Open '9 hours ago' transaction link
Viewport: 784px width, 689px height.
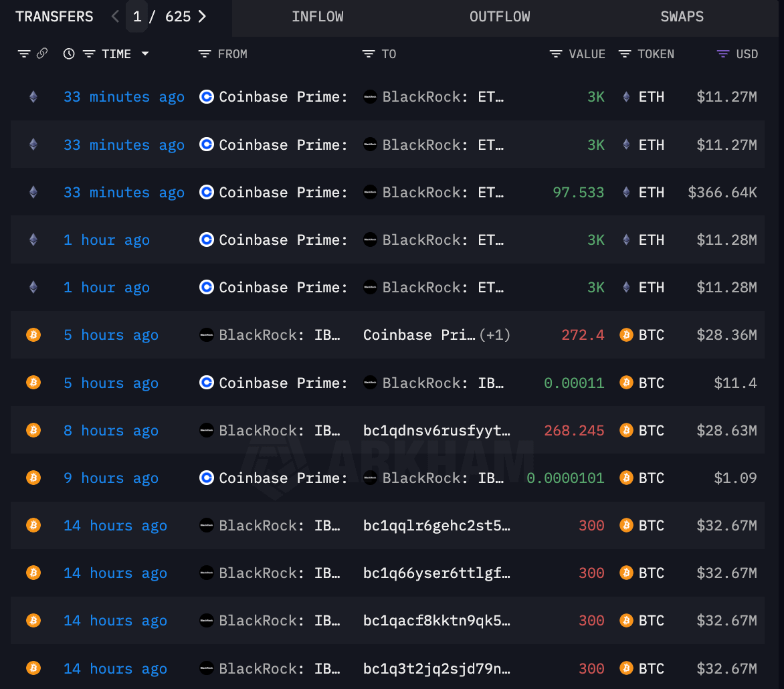(x=111, y=478)
